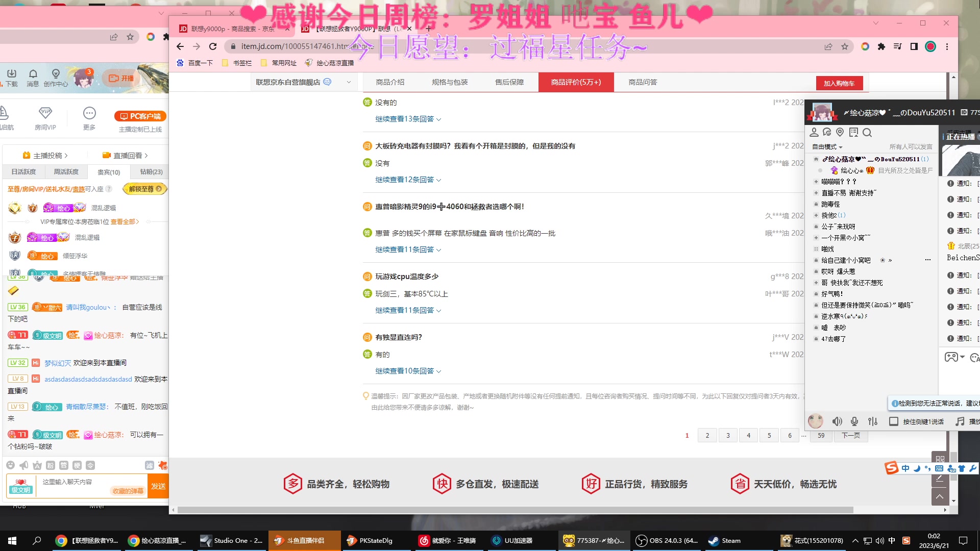Viewport: 980px width, 551px height.
Task: Click 解锁至尊 button
Action: coord(145,189)
